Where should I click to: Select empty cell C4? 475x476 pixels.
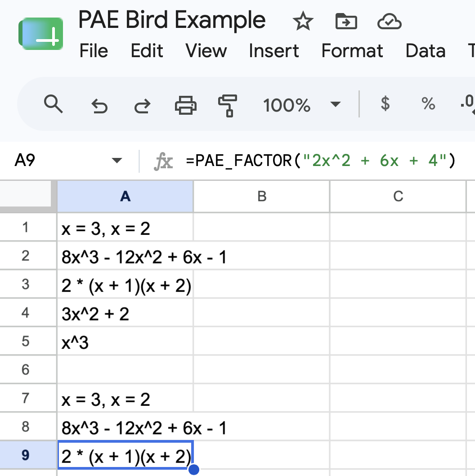pyautogui.click(x=398, y=313)
